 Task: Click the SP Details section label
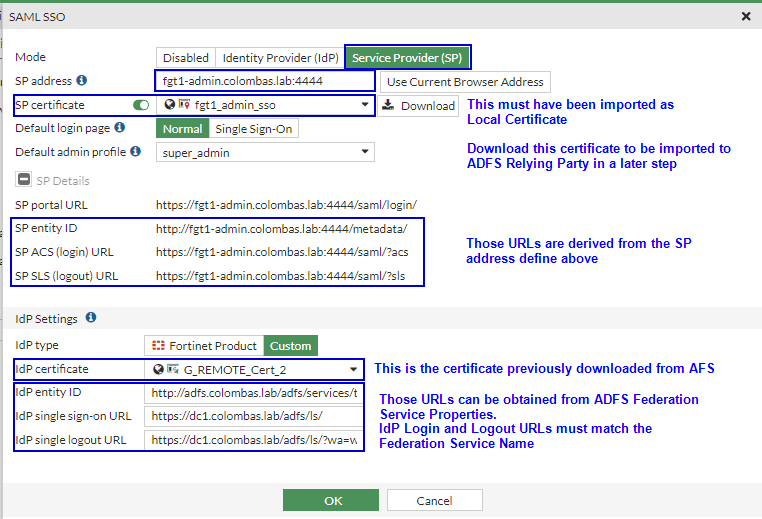pyautogui.click(x=63, y=181)
